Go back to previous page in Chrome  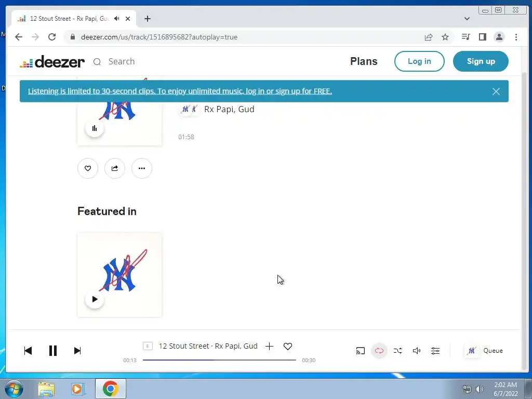pos(19,37)
